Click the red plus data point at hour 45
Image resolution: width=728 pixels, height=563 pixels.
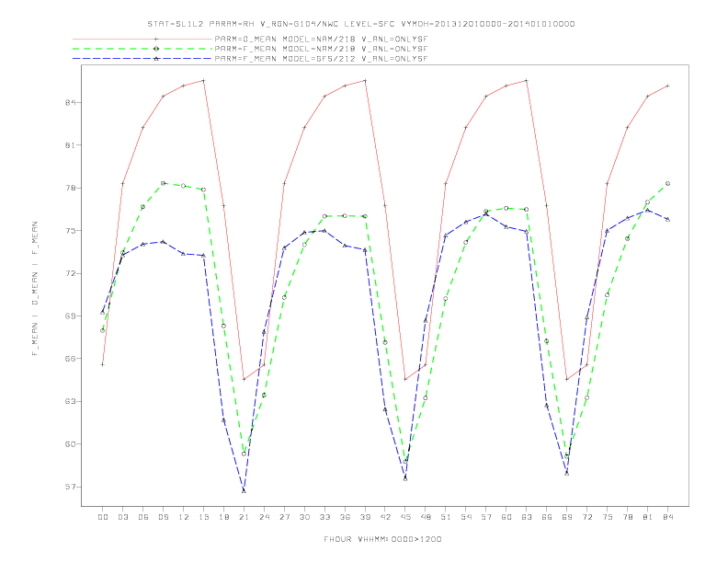405,380
